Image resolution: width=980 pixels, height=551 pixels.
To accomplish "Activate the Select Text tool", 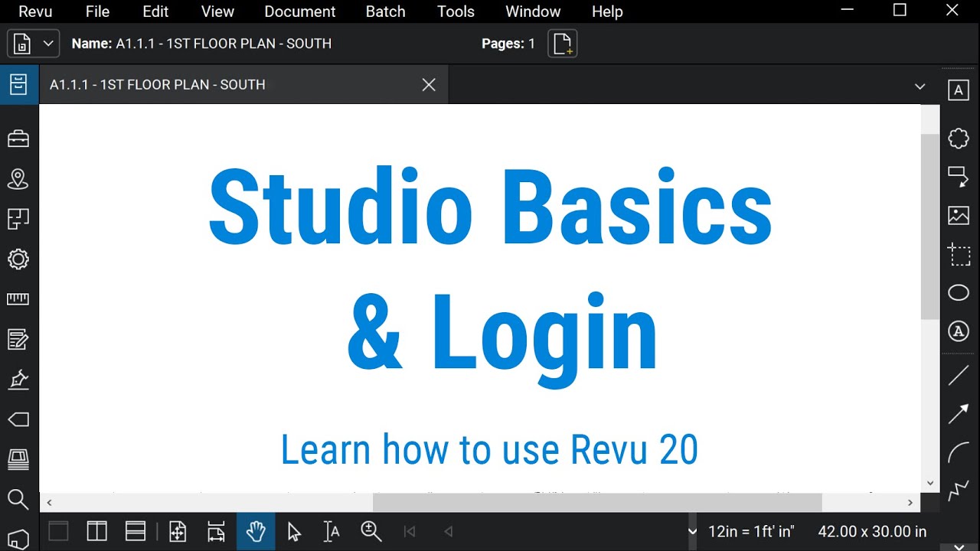I will click(332, 531).
